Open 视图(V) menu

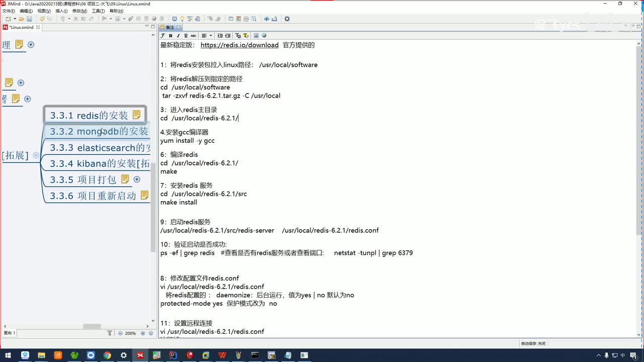[x=44, y=11]
